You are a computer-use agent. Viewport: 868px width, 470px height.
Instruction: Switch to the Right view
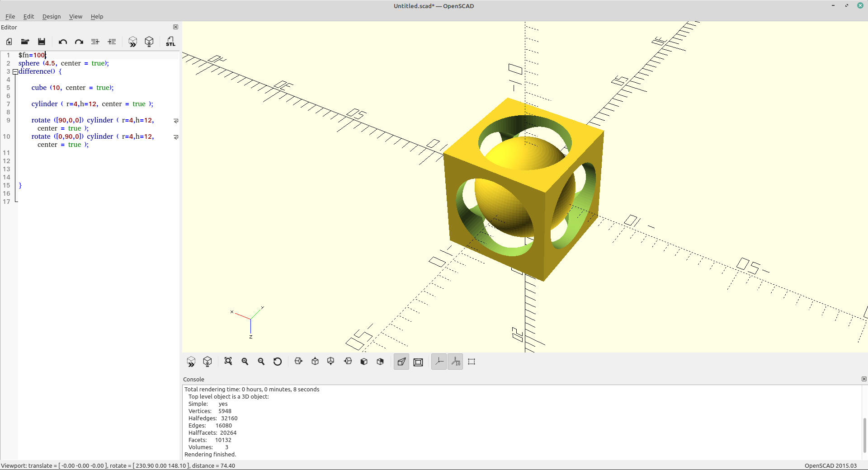point(298,362)
